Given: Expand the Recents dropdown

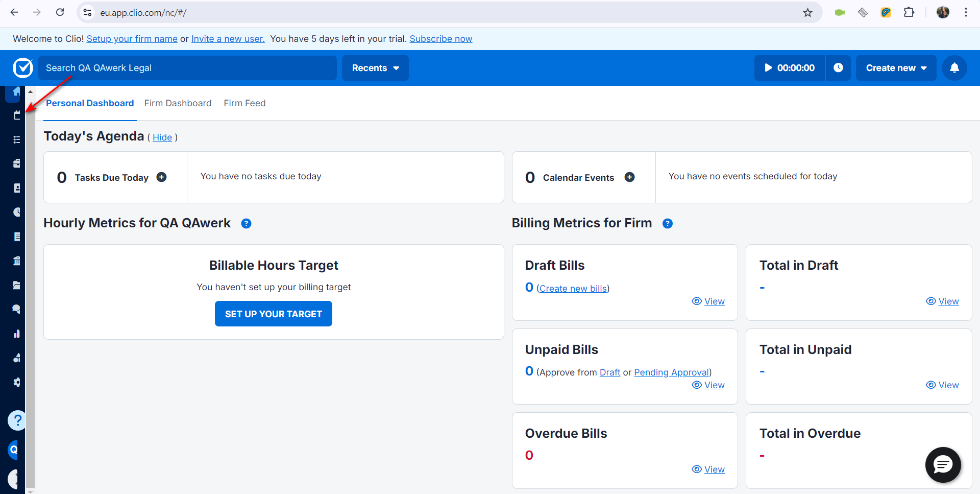Looking at the screenshot, I should coord(375,68).
